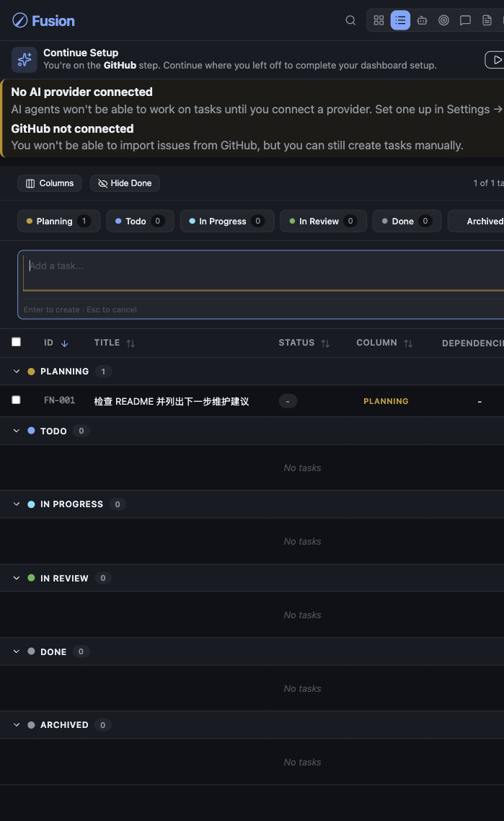This screenshot has height=821, width=504.
Task: Click the FN-001 task ID
Action: click(x=59, y=400)
